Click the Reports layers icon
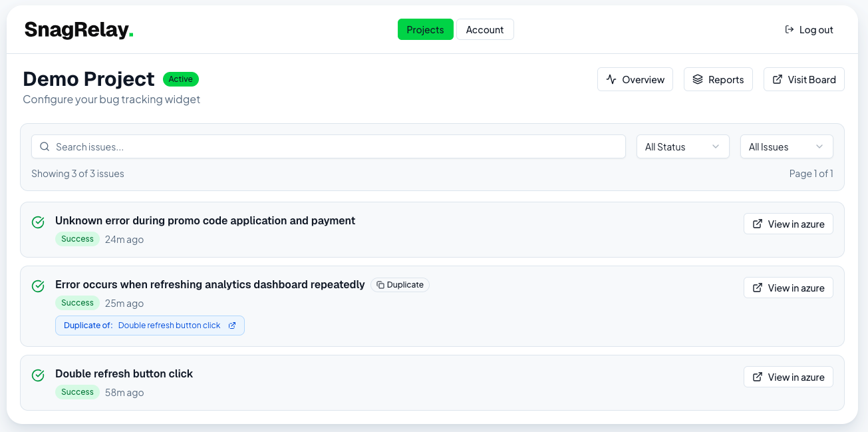The height and width of the screenshot is (432, 868). [698, 79]
